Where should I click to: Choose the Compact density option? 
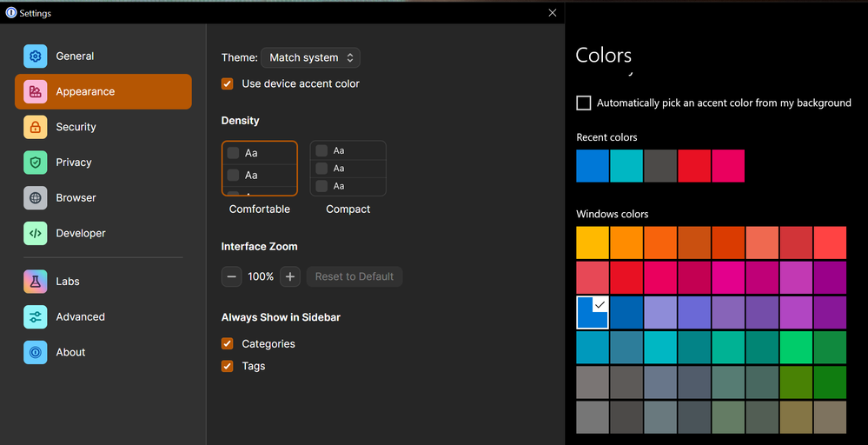348,169
